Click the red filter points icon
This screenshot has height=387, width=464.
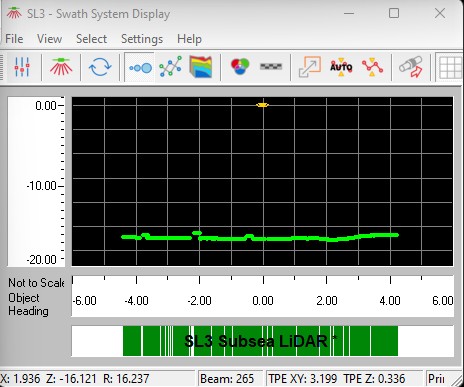pyautogui.click(x=372, y=67)
